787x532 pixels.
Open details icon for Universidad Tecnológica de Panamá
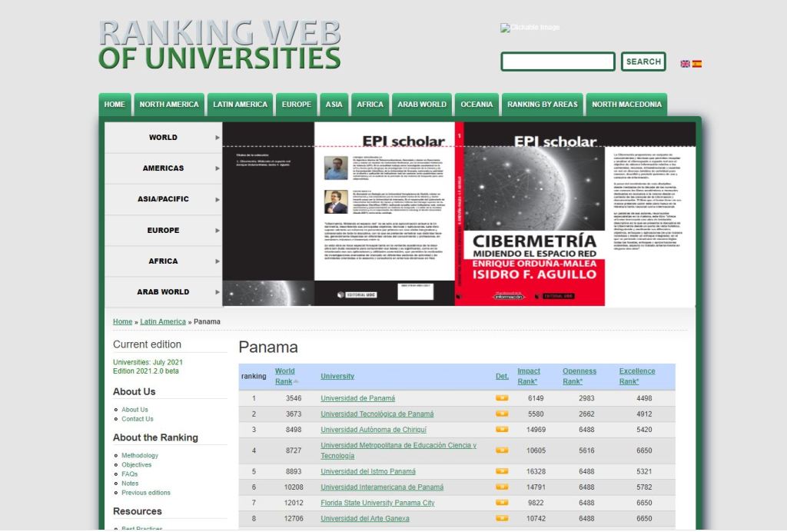[x=502, y=414]
